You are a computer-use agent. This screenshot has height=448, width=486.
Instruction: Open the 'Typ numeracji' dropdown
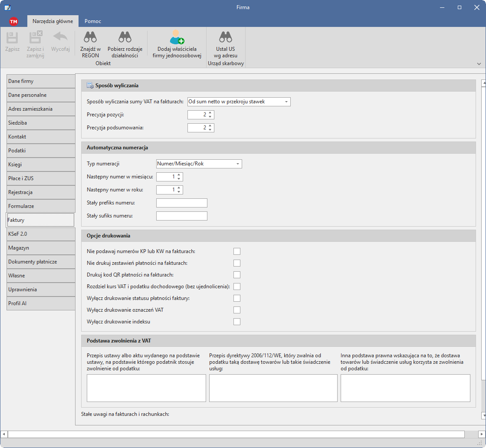(238, 164)
